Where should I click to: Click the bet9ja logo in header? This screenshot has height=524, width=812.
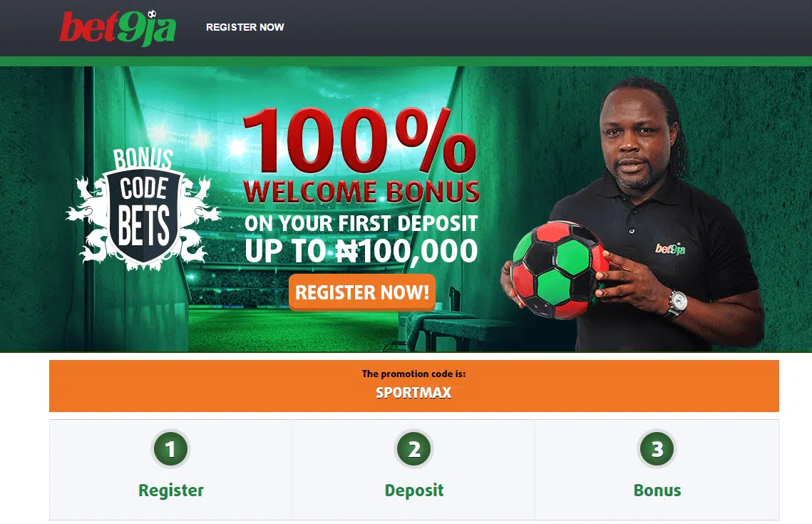tap(118, 27)
